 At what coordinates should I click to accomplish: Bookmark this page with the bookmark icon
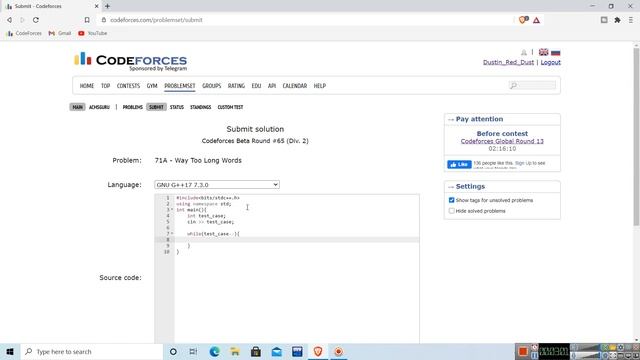pos(87,20)
